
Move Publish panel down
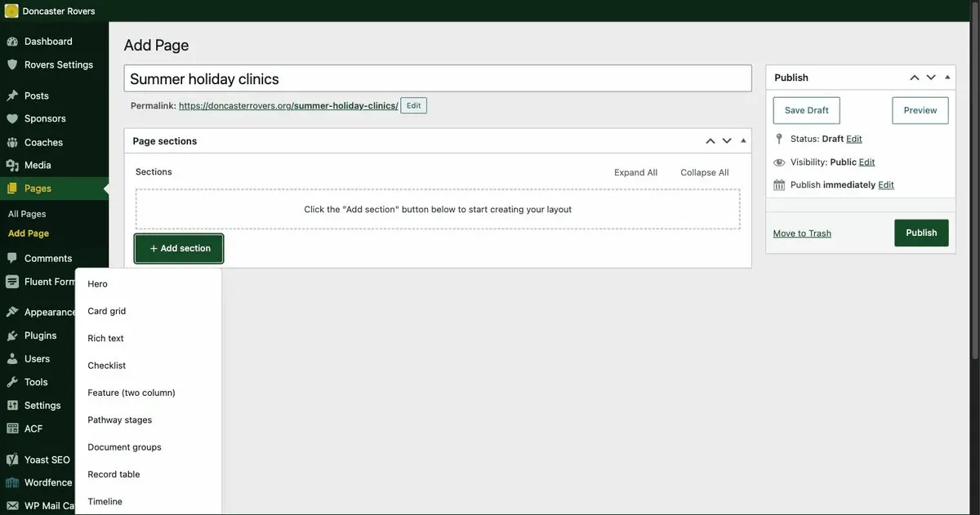coord(930,78)
